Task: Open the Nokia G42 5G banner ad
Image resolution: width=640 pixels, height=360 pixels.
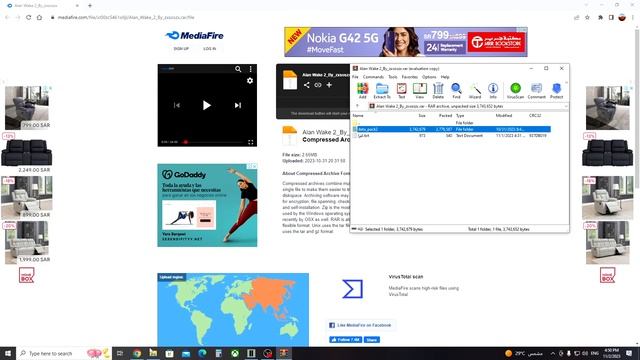Action: (406, 42)
